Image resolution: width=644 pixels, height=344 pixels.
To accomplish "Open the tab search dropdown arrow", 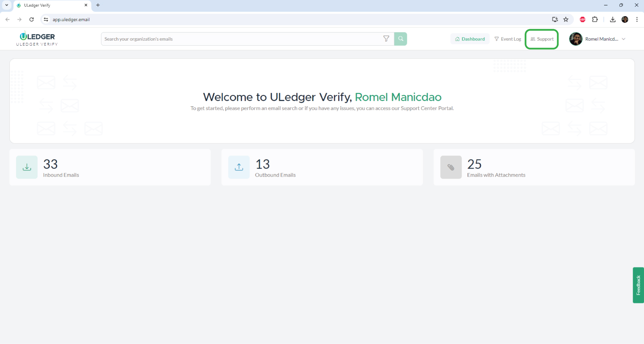I will [x=7, y=5].
